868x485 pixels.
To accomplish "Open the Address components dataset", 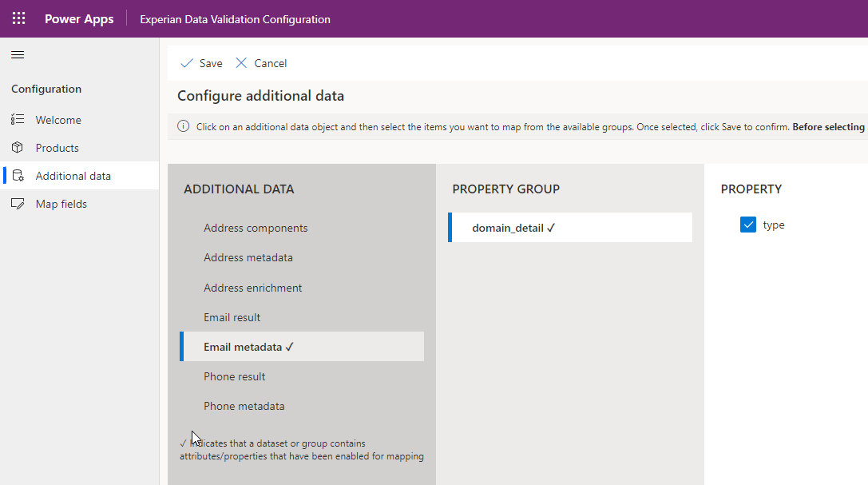I will coord(256,228).
